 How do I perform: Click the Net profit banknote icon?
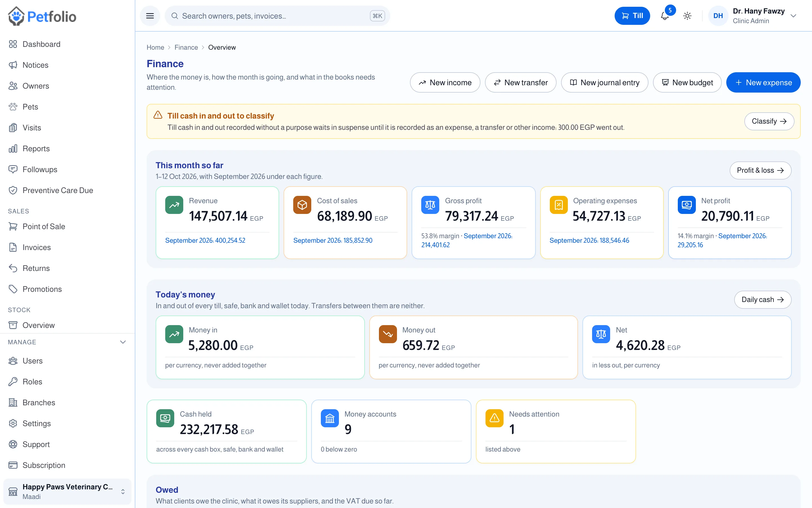[x=687, y=205]
